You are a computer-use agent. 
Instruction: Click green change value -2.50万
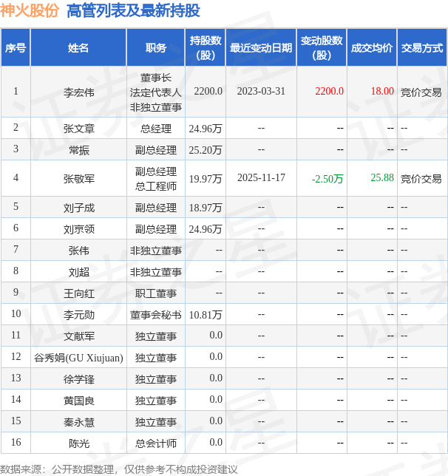click(x=327, y=179)
